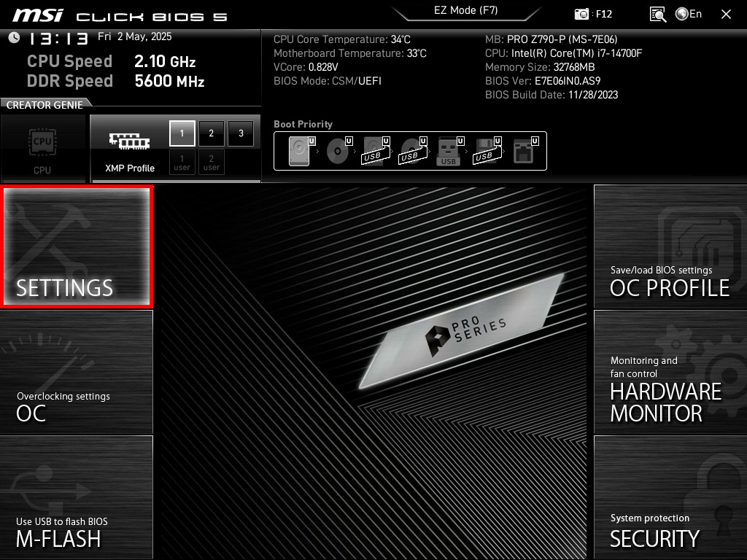Select XMP user profile 1
This screenshot has height=560, width=747.
182,163
